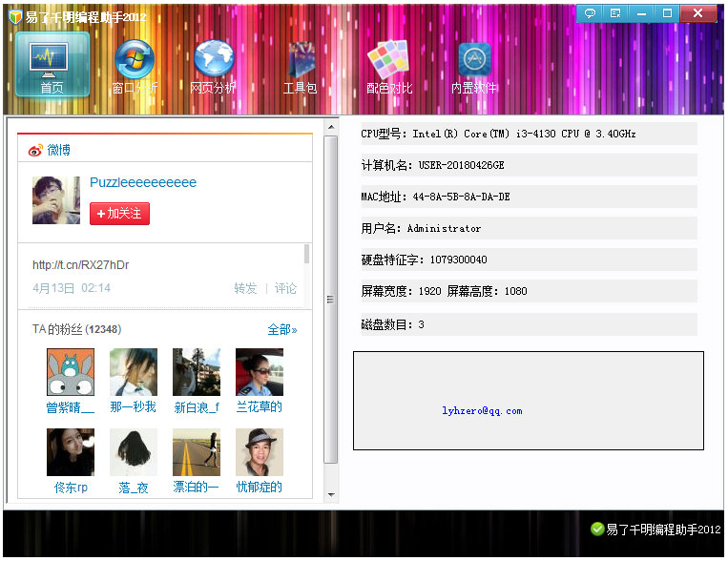The width and height of the screenshot is (728, 561).
Task: Open fan avatar 忧郁症的
Action: point(260,452)
